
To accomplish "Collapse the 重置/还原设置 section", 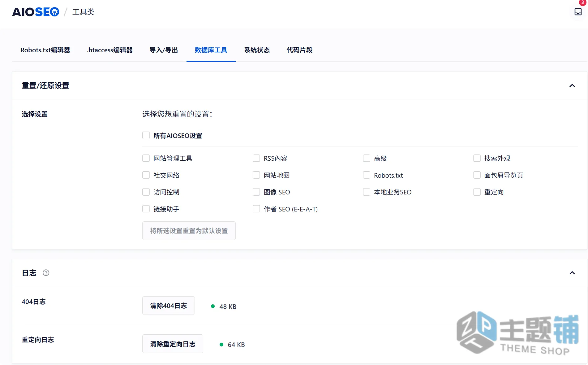I will pos(572,85).
